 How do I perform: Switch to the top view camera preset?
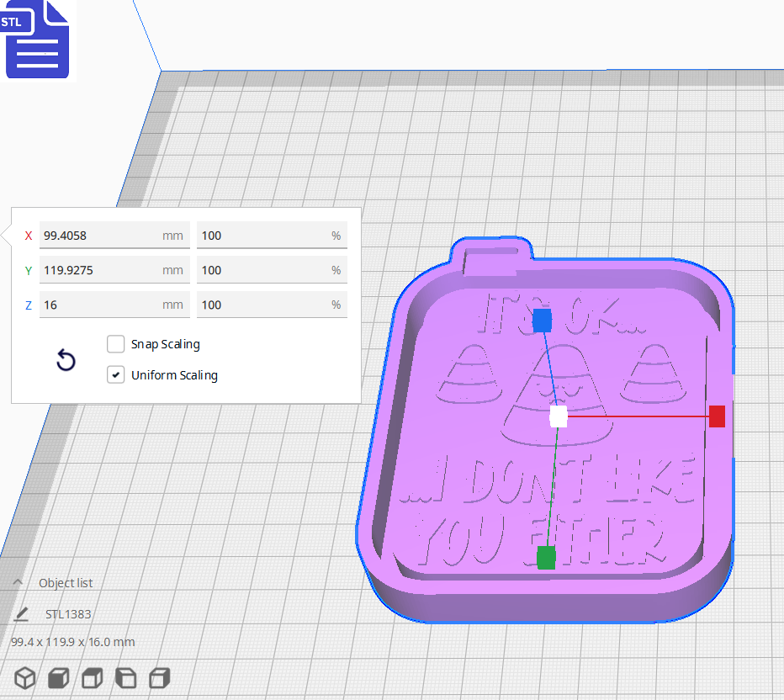click(92, 678)
